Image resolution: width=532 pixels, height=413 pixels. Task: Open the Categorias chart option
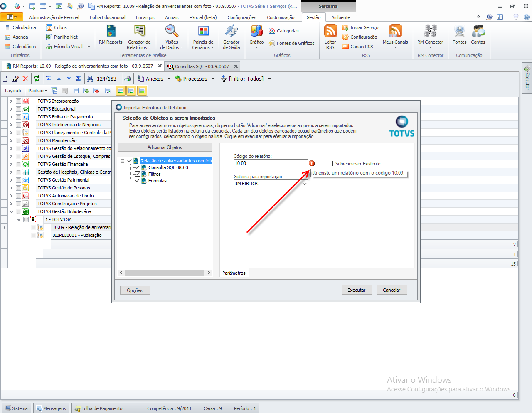point(284,31)
